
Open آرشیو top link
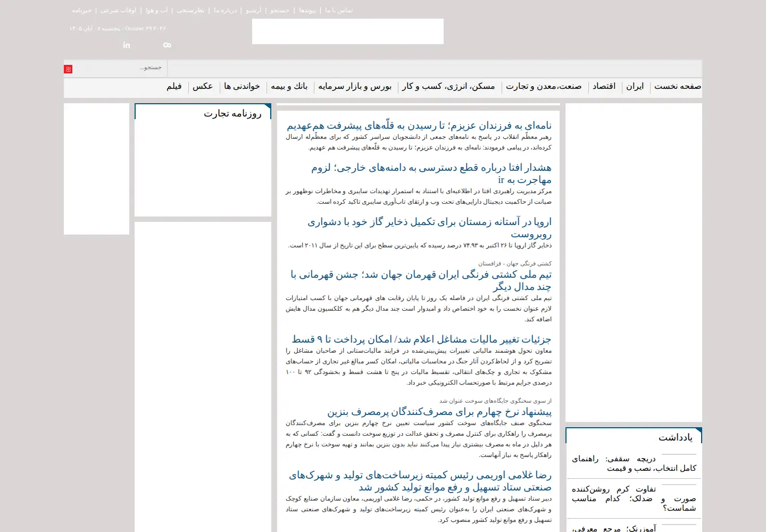[x=253, y=10]
